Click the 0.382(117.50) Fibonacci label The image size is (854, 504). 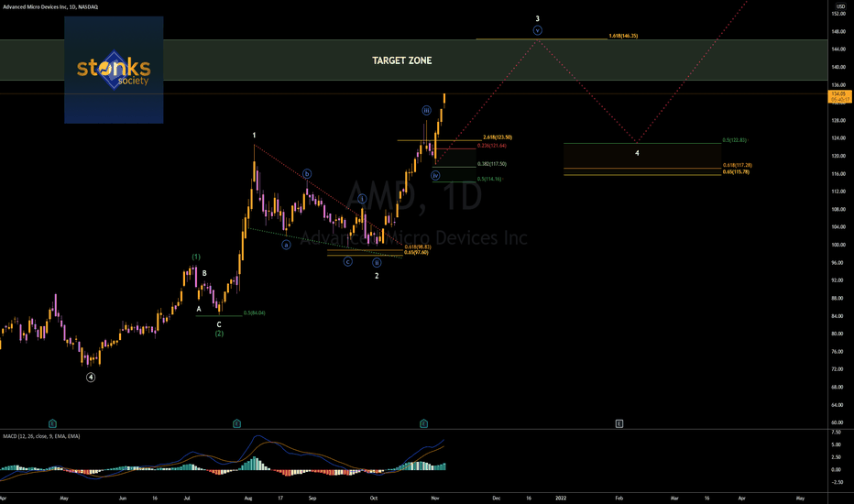492,164
